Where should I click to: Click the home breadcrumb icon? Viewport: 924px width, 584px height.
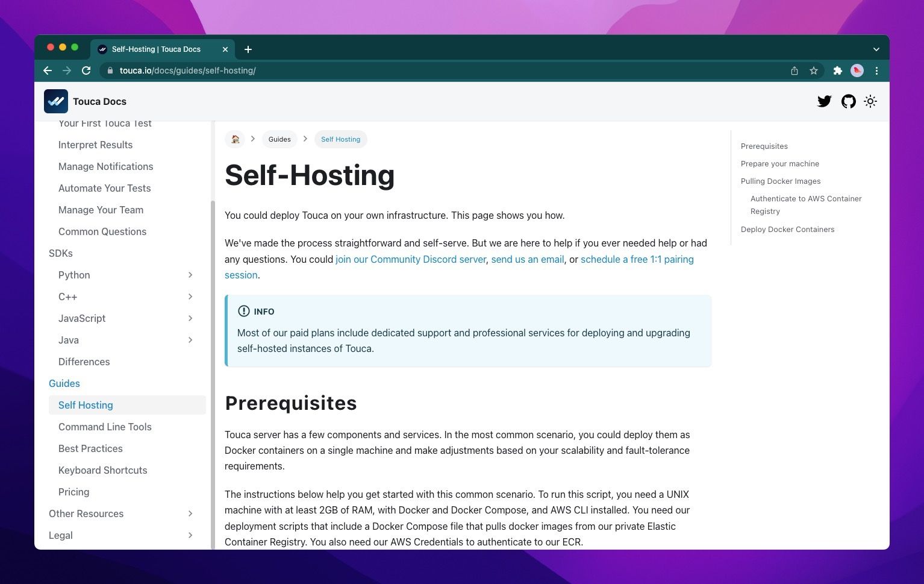(x=235, y=139)
